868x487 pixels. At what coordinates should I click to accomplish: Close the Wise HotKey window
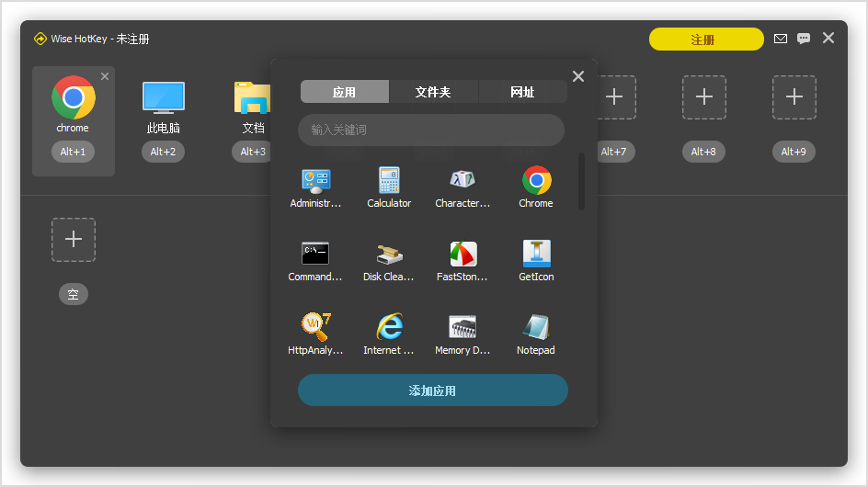828,38
